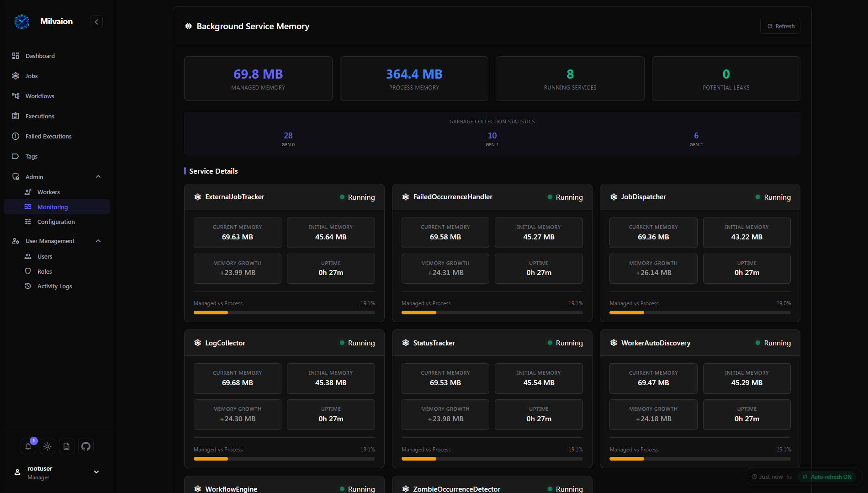Click the sun theme switcher icon
Image resolution: width=868 pixels, height=493 pixels.
pyautogui.click(x=48, y=446)
